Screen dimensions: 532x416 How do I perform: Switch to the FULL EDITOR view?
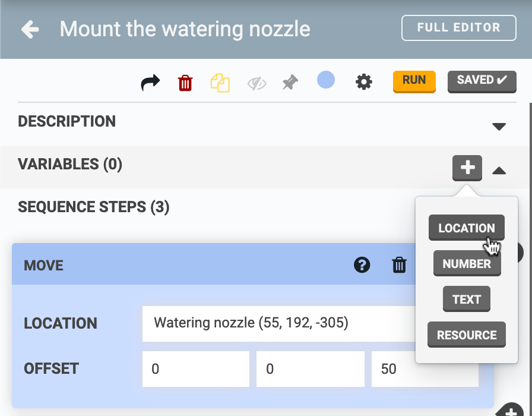coord(458,27)
